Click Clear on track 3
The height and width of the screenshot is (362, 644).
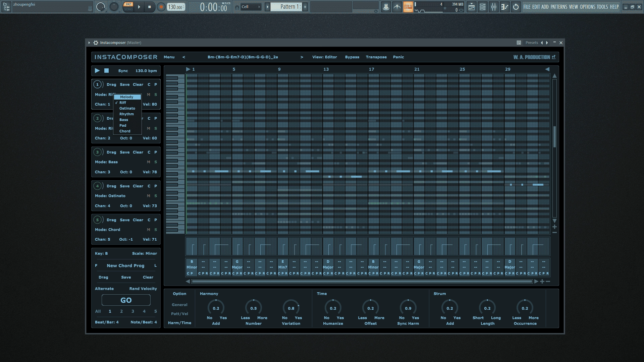click(138, 152)
